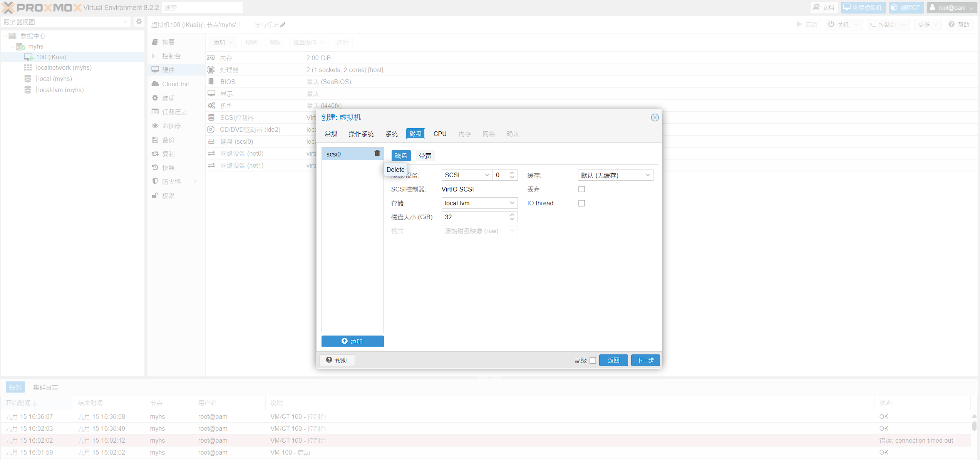This screenshot has height=460, width=980.
Task: Open Options (选项) side menu item
Action: point(176,98)
